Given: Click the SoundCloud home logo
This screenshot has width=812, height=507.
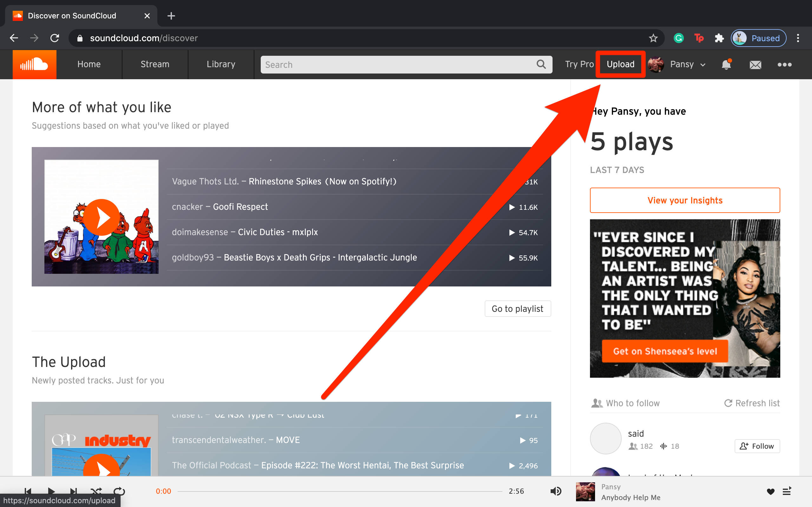Looking at the screenshot, I should [34, 64].
